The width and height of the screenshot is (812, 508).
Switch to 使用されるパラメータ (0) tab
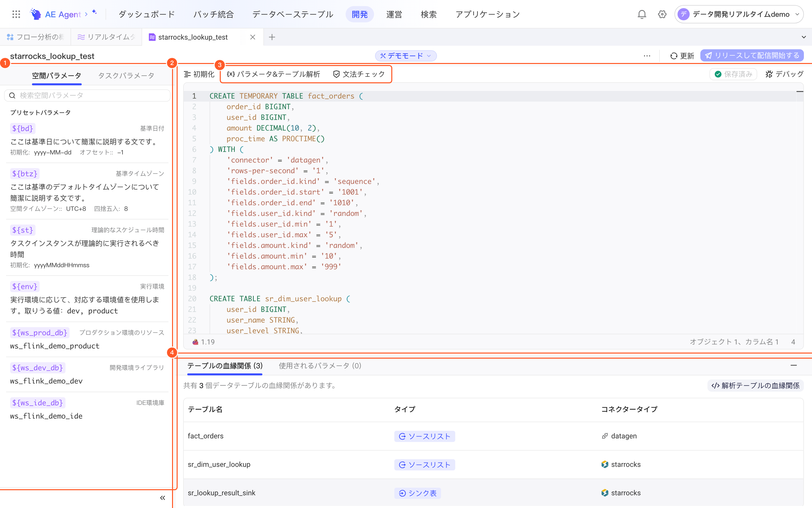(320, 366)
